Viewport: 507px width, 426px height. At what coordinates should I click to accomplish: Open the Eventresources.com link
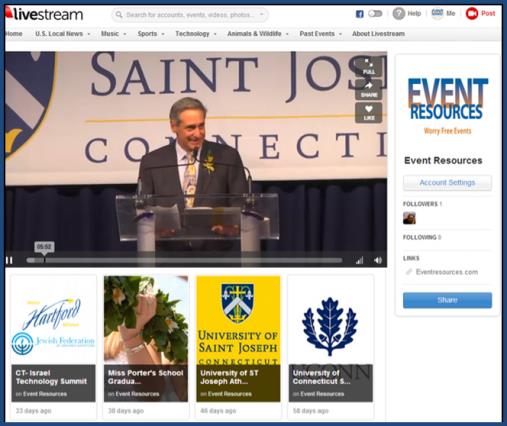(447, 272)
